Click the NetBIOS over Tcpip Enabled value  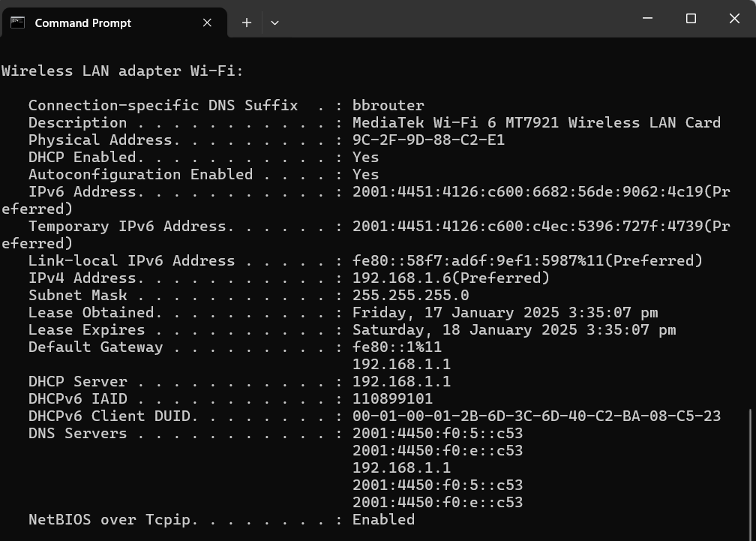383,519
